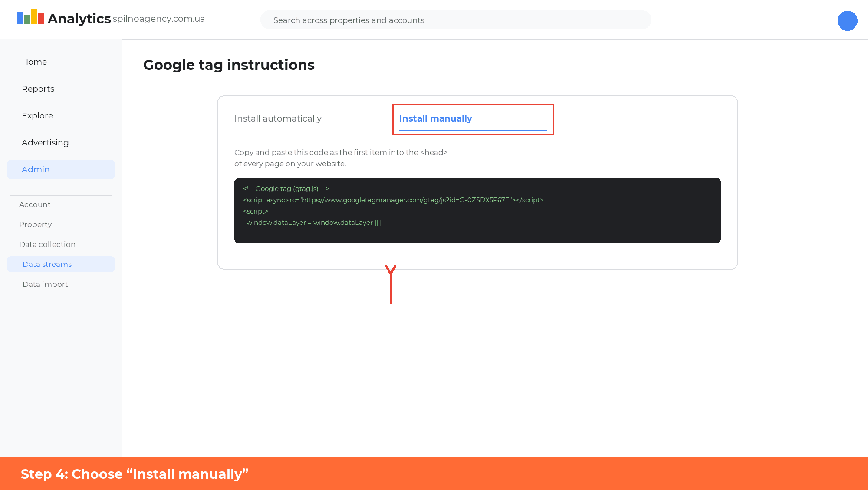The image size is (868, 490).
Task: Open Data import in the sidebar
Action: tap(45, 284)
